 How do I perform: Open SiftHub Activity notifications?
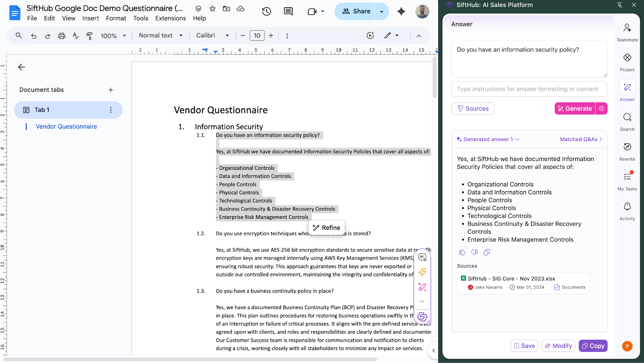[627, 207]
